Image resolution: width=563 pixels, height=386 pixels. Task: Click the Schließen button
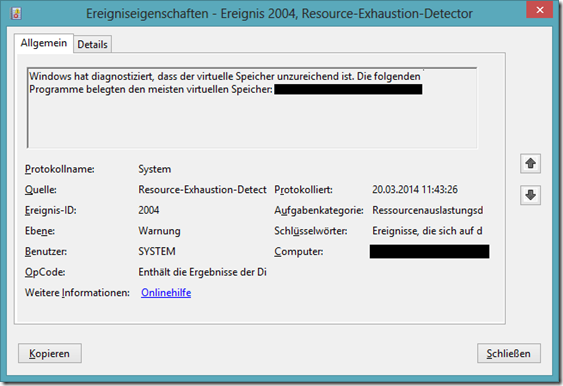pos(509,353)
